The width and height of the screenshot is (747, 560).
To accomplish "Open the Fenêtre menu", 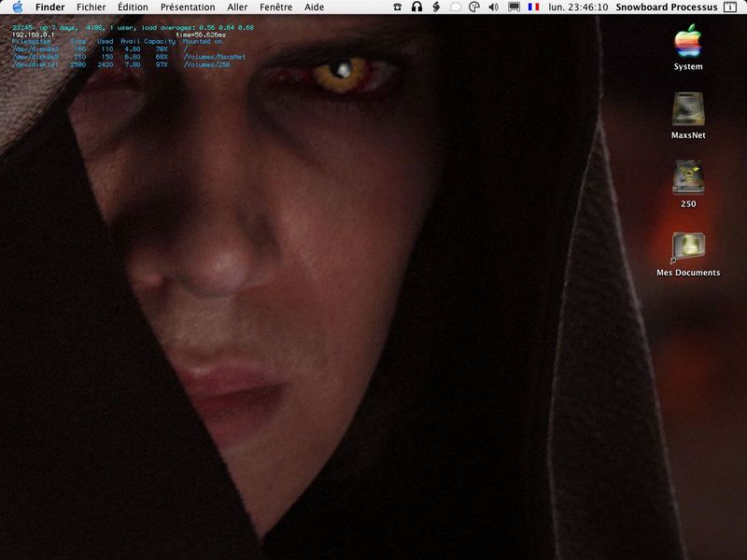I will [x=275, y=7].
